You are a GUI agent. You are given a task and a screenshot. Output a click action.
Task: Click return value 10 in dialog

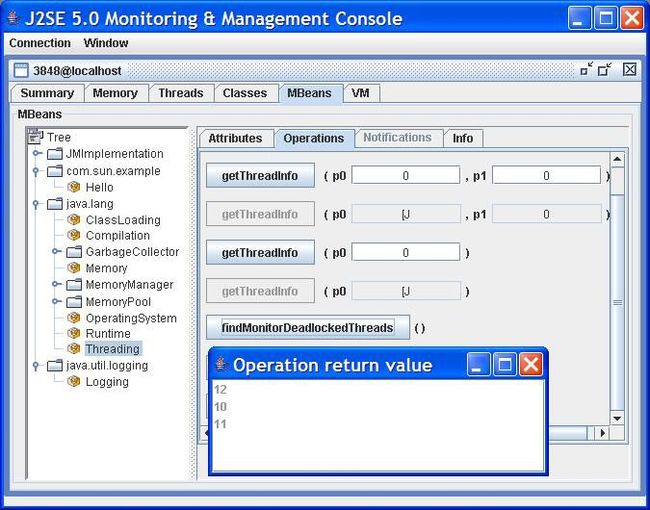point(221,407)
